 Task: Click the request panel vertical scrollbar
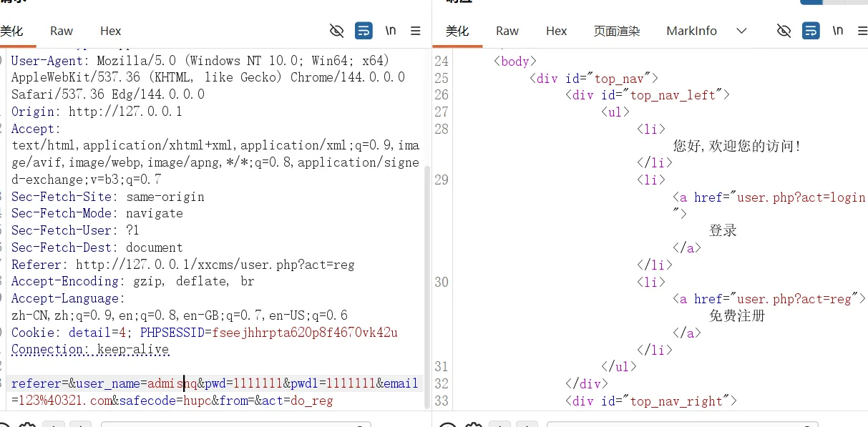pos(428,286)
